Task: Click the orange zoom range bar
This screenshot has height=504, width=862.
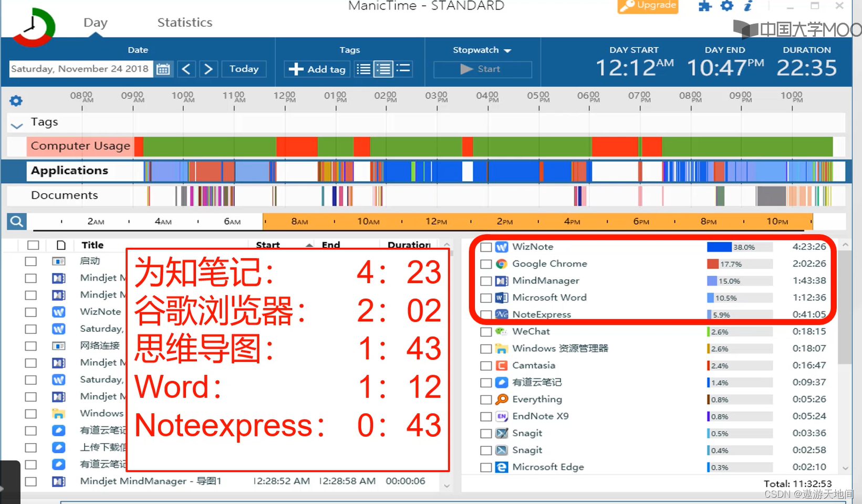Action: (537, 222)
